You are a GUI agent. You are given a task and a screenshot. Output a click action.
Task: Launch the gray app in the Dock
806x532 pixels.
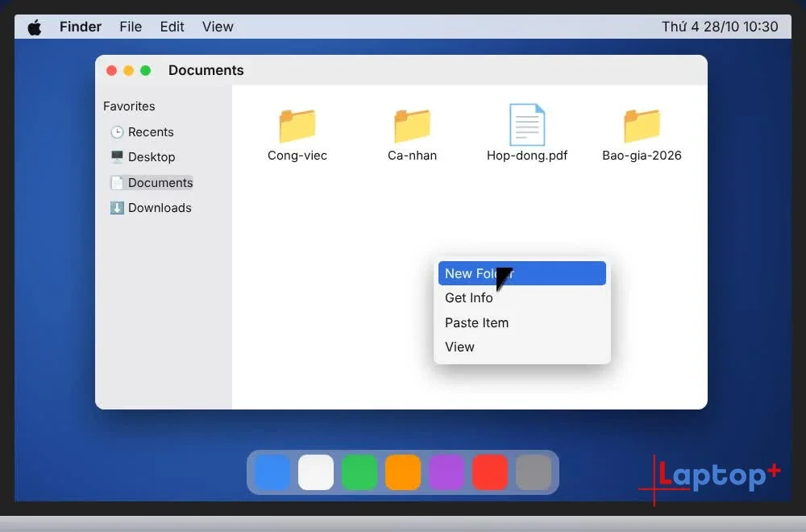click(x=534, y=472)
